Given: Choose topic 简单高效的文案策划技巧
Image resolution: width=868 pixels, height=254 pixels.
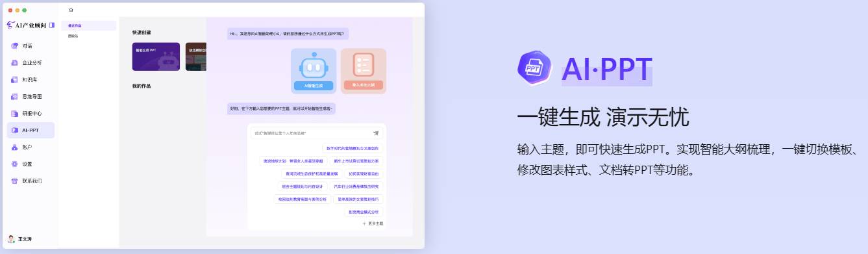Looking at the screenshot, I should pos(359,199).
